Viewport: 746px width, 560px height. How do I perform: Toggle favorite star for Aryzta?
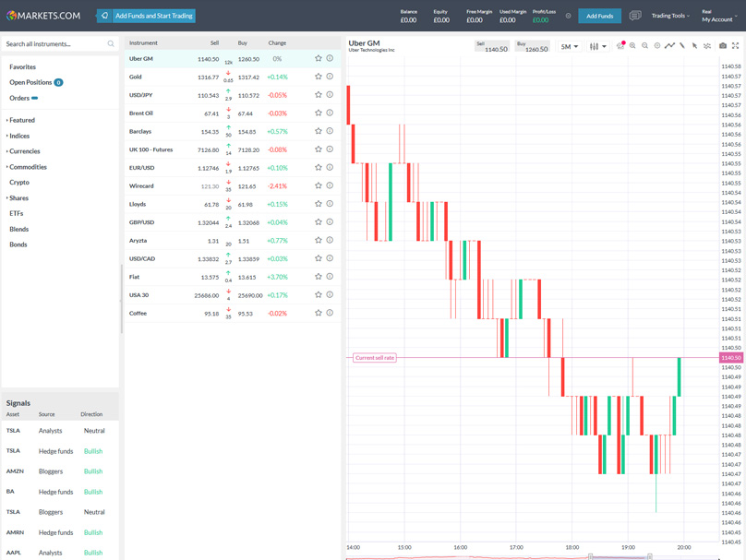click(x=319, y=240)
